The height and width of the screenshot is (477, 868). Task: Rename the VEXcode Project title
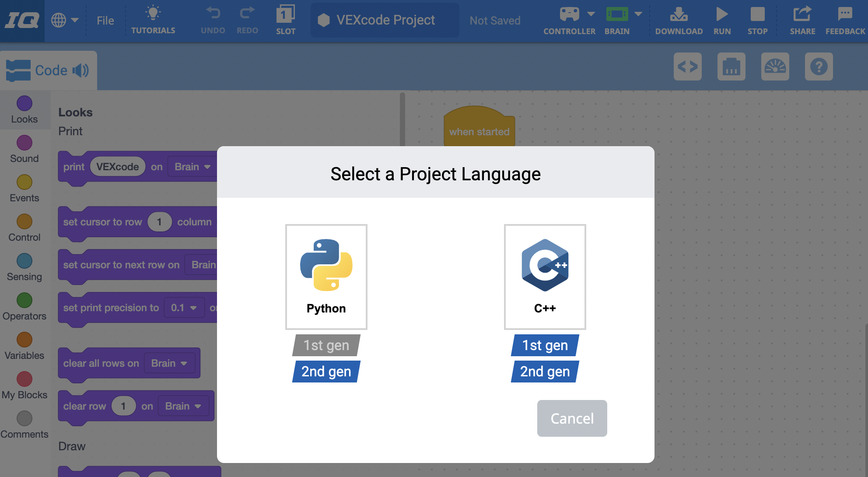[x=385, y=20]
